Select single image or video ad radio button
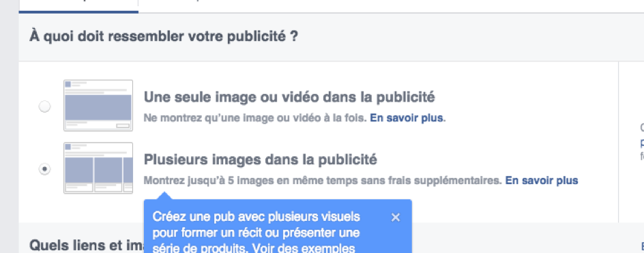Viewport: 644px width, 253px height. click(44, 107)
